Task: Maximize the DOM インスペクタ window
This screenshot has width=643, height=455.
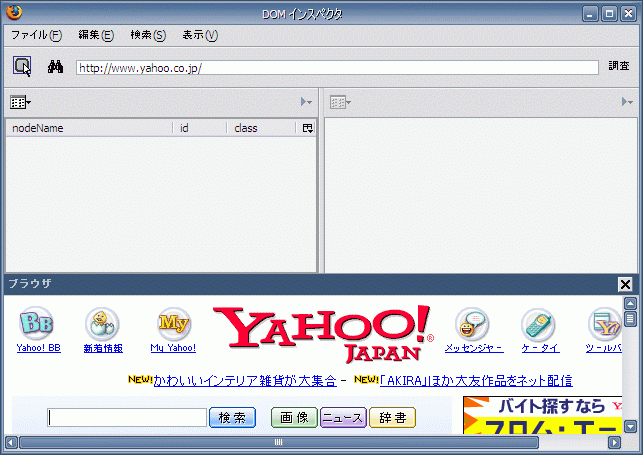Action: click(609, 14)
